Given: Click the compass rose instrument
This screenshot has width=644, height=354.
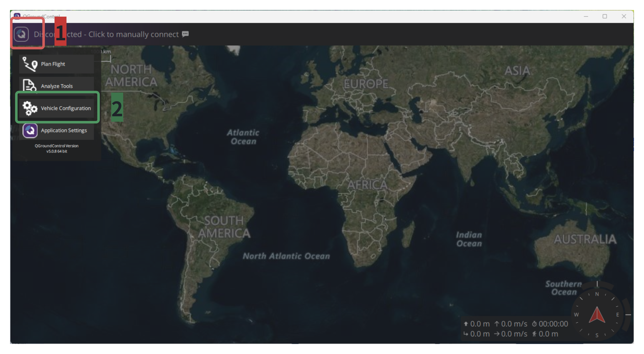Looking at the screenshot, I should click(597, 315).
